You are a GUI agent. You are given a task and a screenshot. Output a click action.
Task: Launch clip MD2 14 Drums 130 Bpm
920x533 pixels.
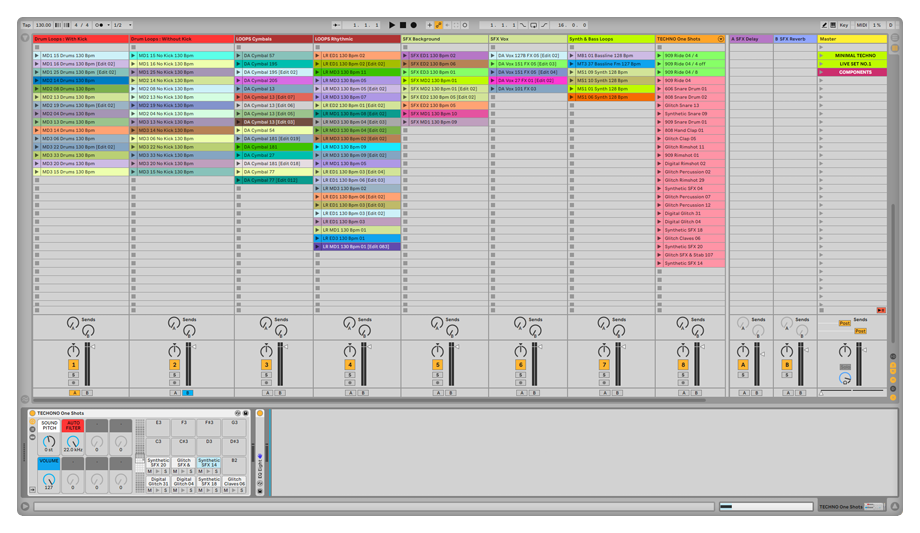click(37, 80)
